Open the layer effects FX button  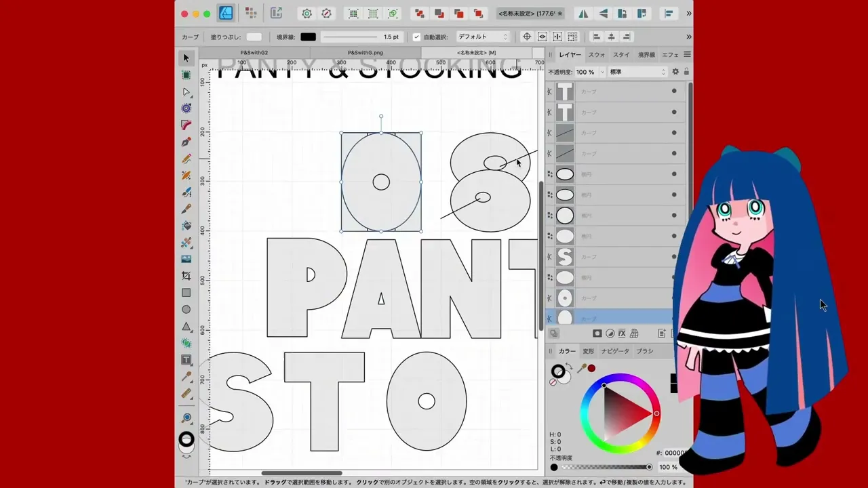pos(622,333)
